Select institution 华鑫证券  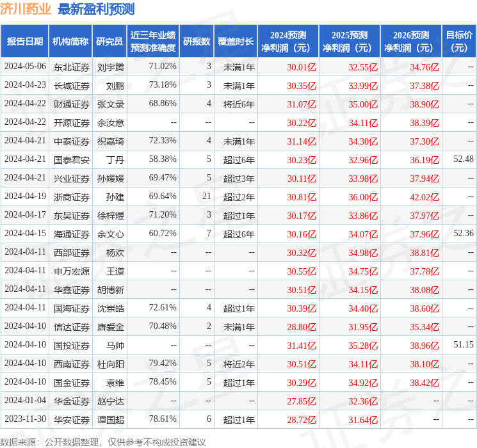pos(72,290)
